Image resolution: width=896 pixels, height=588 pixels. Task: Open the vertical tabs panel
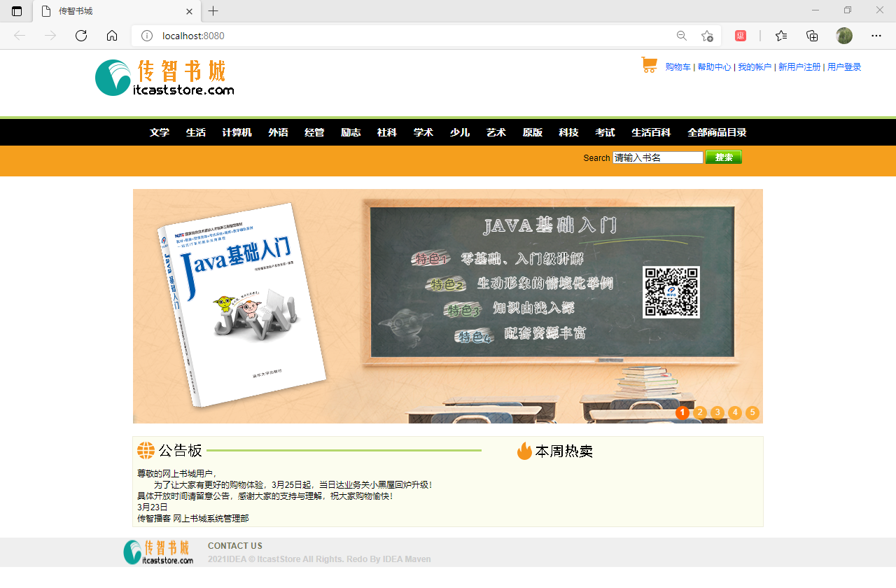(x=16, y=11)
